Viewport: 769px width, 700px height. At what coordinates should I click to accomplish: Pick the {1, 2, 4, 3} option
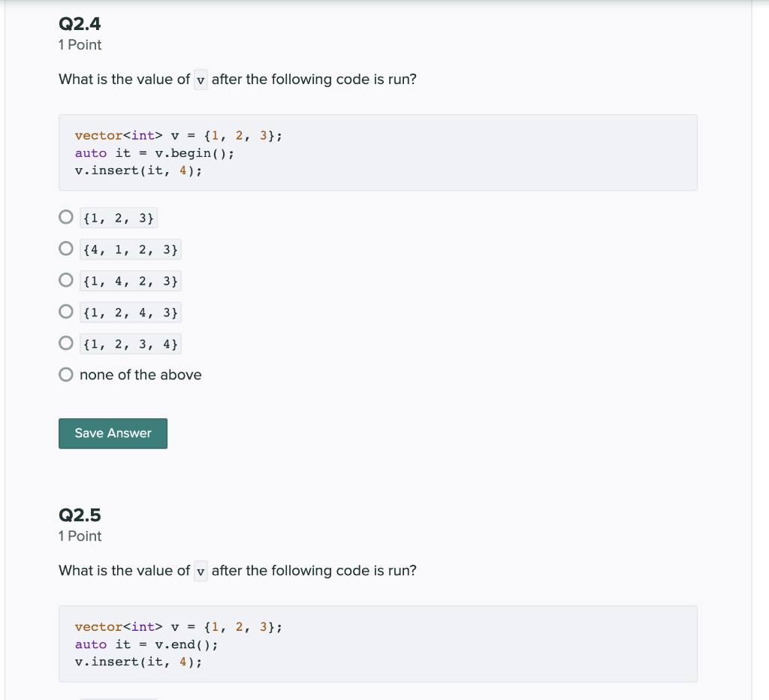66,312
